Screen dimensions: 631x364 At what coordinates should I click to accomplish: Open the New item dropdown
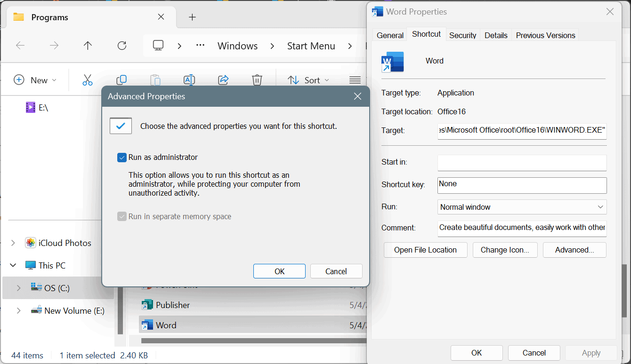coord(35,80)
